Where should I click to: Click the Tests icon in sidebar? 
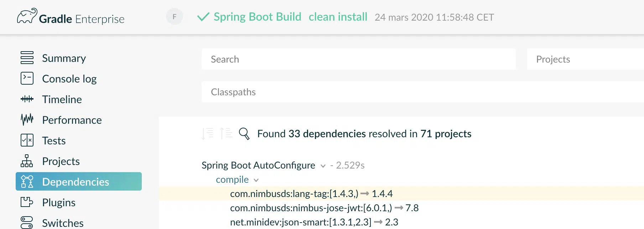coord(27,140)
